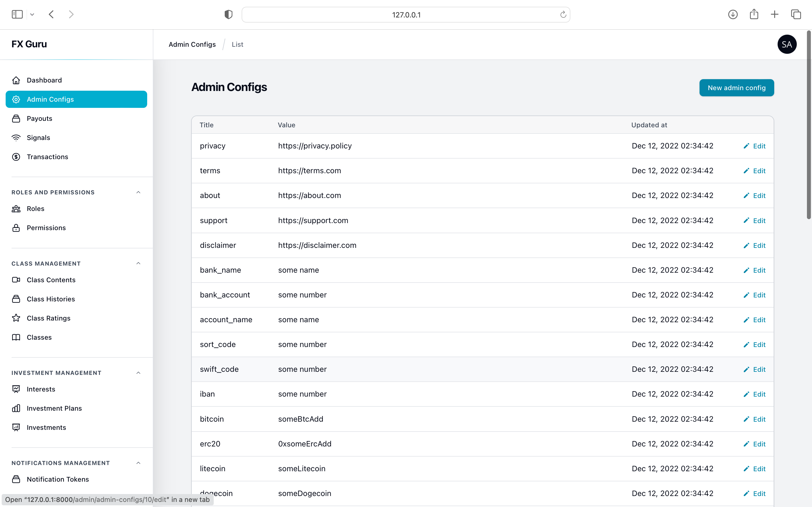Collapse the Investment Management section
The width and height of the screenshot is (812, 507).
[138, 373]
